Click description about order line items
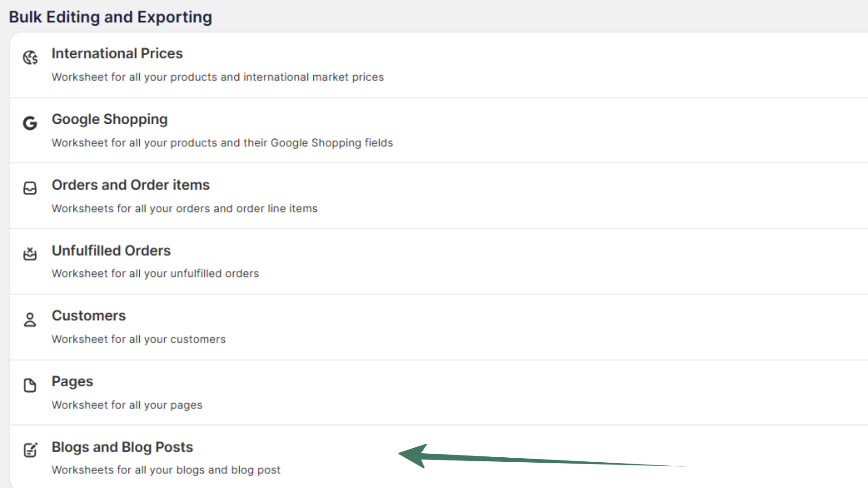The image size is (868, 488). 184,209
